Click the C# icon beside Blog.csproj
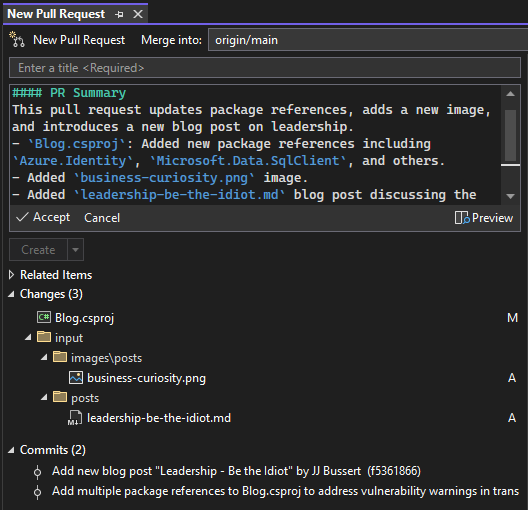 pyautogui.click(x=44, y=317)
